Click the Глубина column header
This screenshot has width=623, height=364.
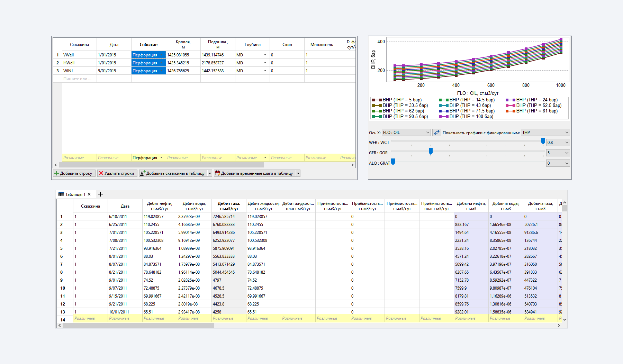(252, 45)
